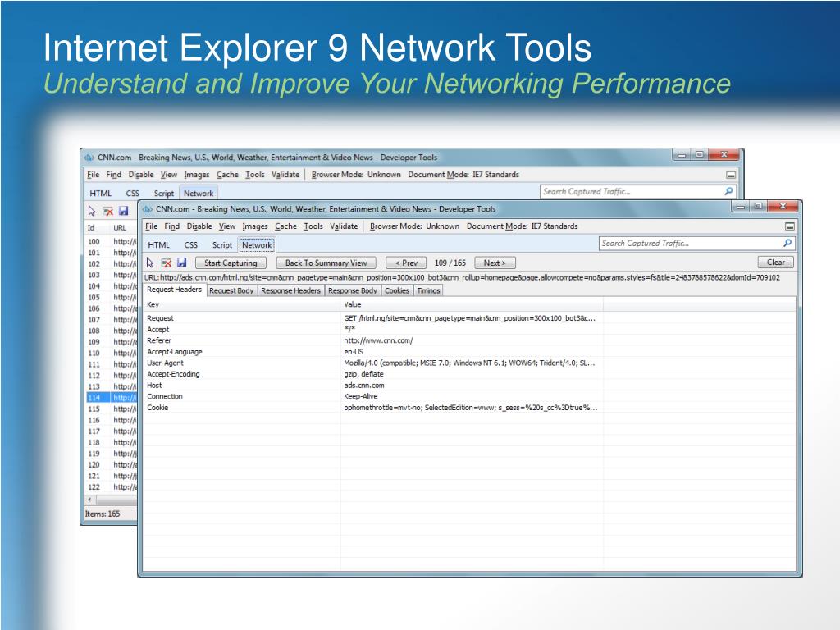This screenshot has width=840, height=630.
Task: Select the Network tab in the back window
Action: click(199, 194)
